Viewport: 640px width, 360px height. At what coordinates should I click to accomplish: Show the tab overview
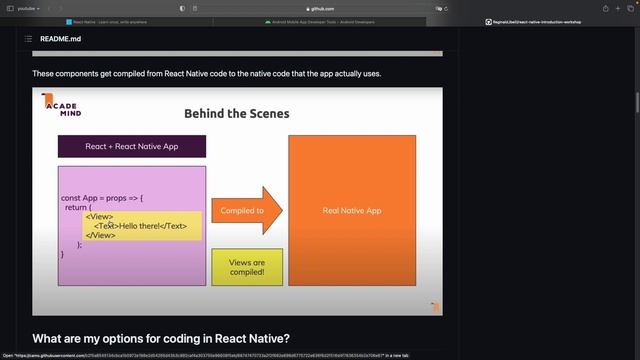point(630,9)
